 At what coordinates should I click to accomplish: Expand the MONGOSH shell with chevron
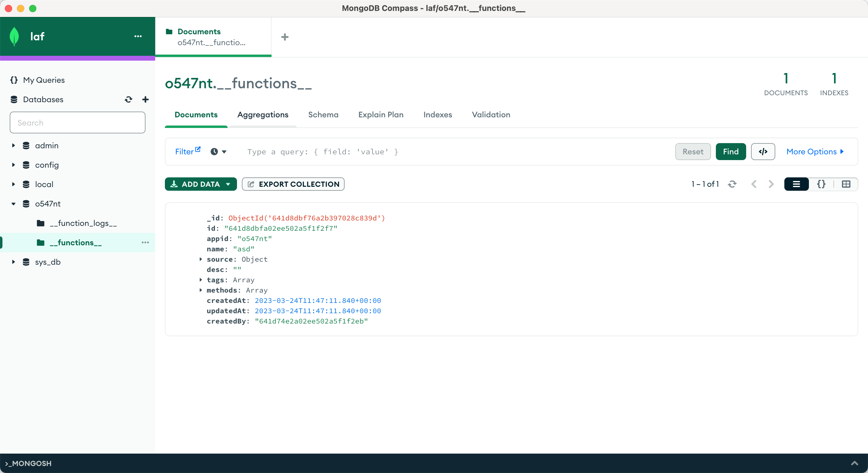click(855, 463)
